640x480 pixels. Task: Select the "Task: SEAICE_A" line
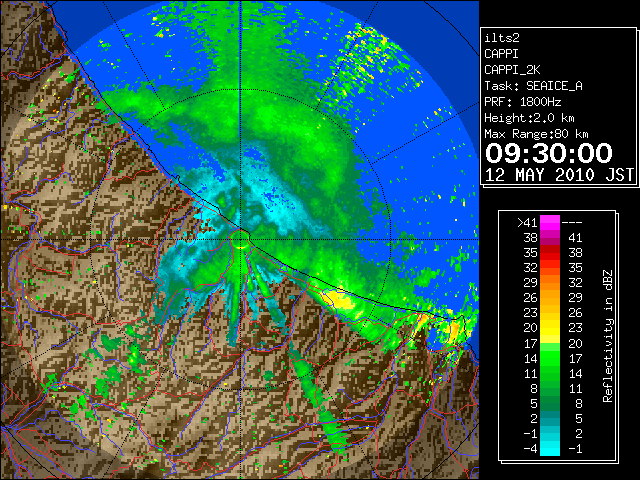tap(533, 86)
